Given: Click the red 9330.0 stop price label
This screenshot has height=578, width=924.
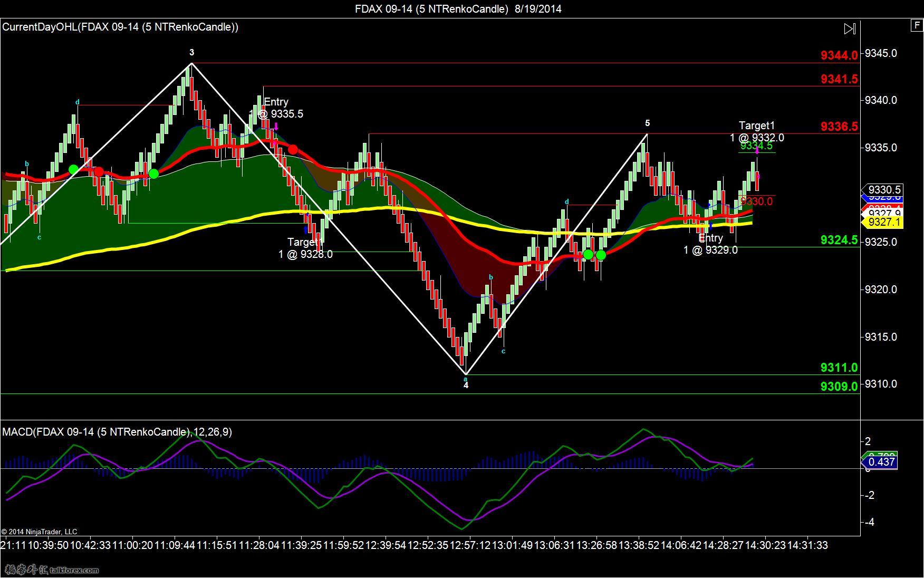Looking at the screenshot, I should coord(756,201).
